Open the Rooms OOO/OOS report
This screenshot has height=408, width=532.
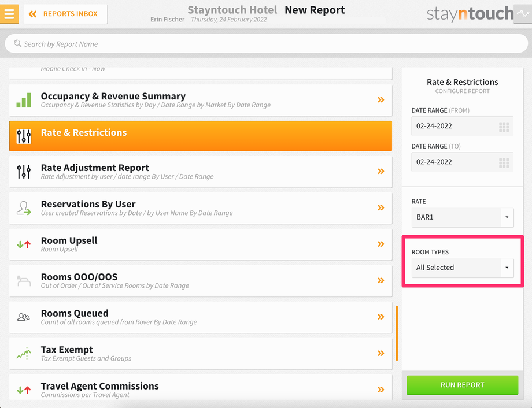(201, 281)
